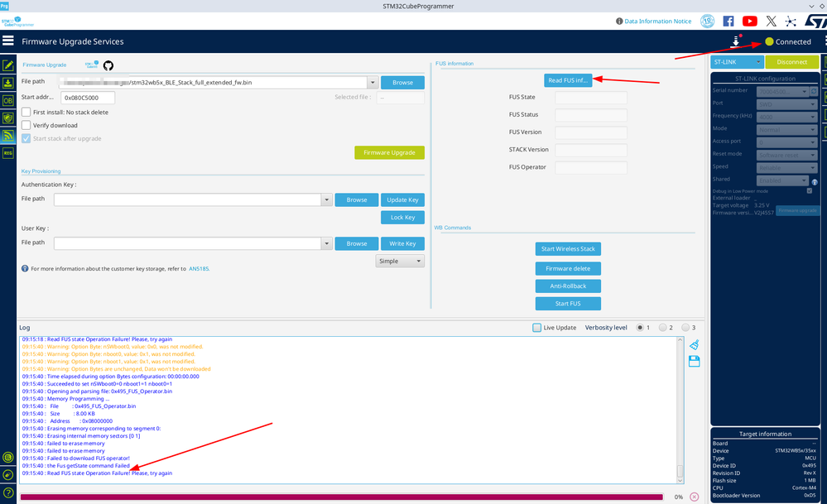
Task: Click the Disconnect button
Action: (791, 62)
